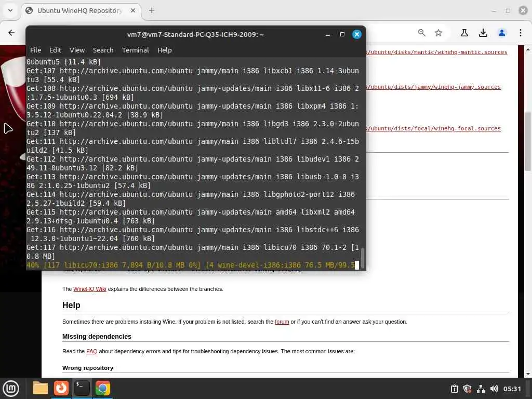Open the terminal Help menu
Viewport: 532px width, 399px height.
pos(165,50)
